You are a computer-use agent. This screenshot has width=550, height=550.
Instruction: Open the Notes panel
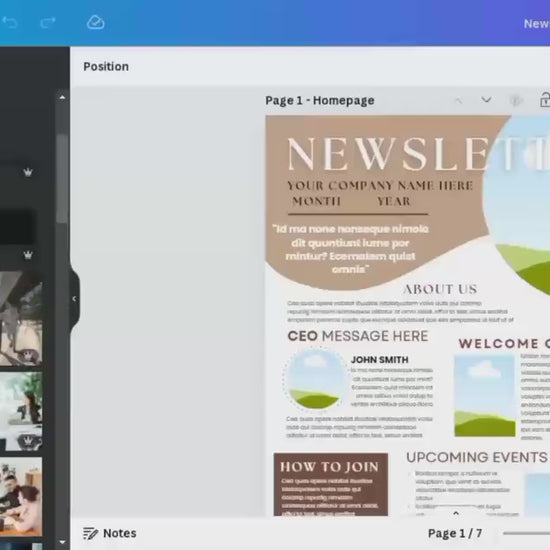(x=109, y=534)
